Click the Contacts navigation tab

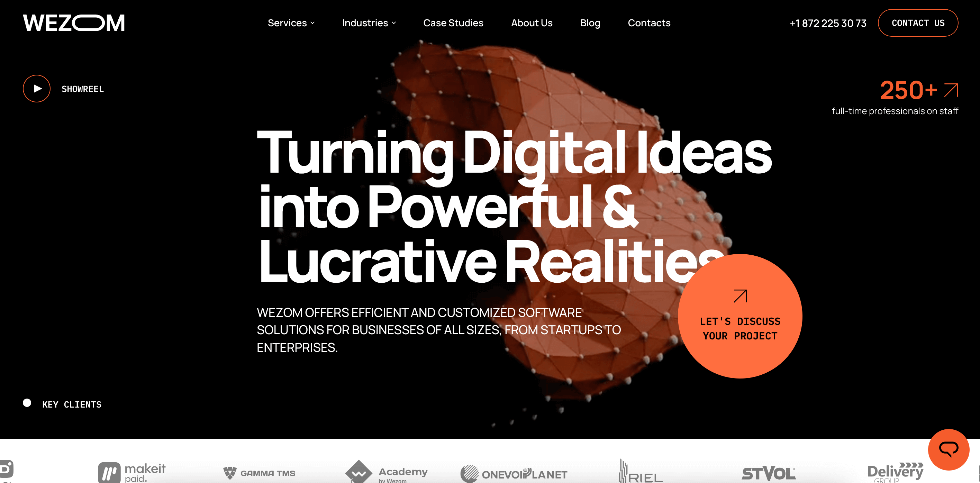click(650, 23)
